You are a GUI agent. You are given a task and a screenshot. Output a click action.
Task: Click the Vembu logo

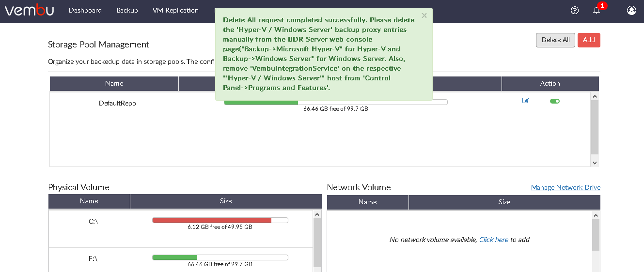(x=30, y=10)
